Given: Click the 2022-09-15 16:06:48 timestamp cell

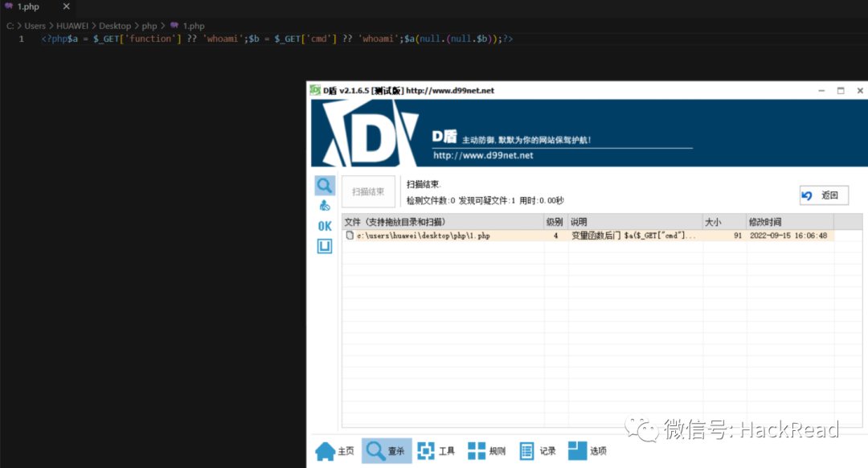Looking at the screenshot, I should click(788, 236).
